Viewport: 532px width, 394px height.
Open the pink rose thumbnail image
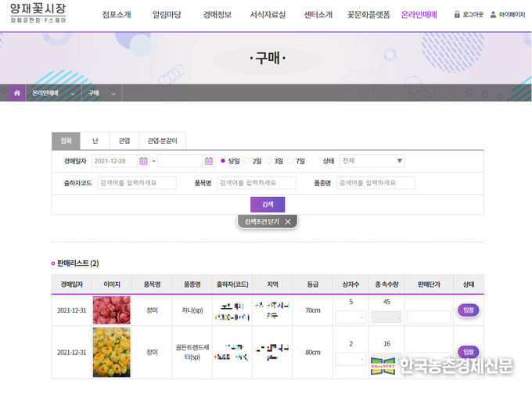112,310
